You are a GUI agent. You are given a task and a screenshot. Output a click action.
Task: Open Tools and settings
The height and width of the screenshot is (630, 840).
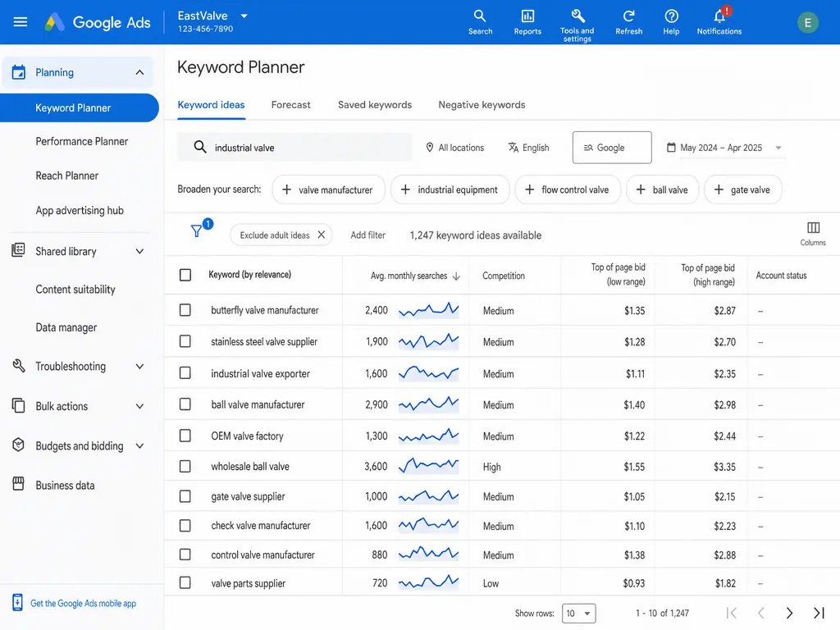click(577, 25)
